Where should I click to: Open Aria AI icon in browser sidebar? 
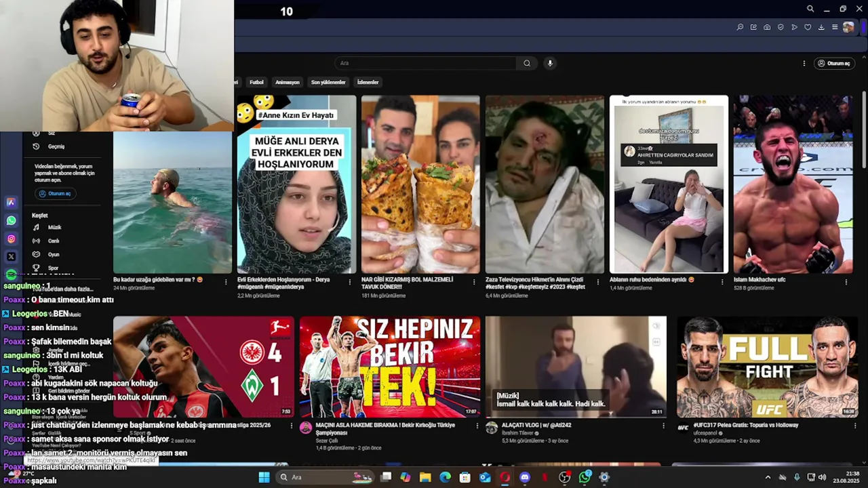(x=11, y=202)
